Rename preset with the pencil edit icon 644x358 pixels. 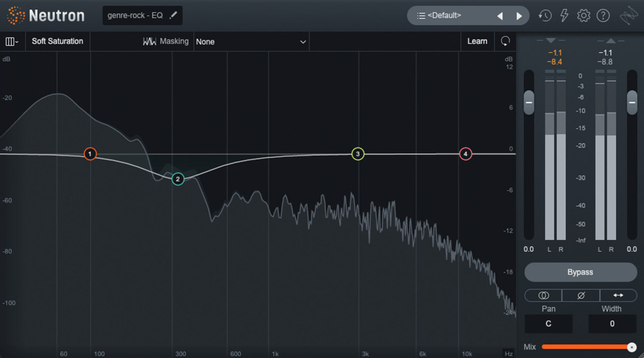[x=173, y=15]
